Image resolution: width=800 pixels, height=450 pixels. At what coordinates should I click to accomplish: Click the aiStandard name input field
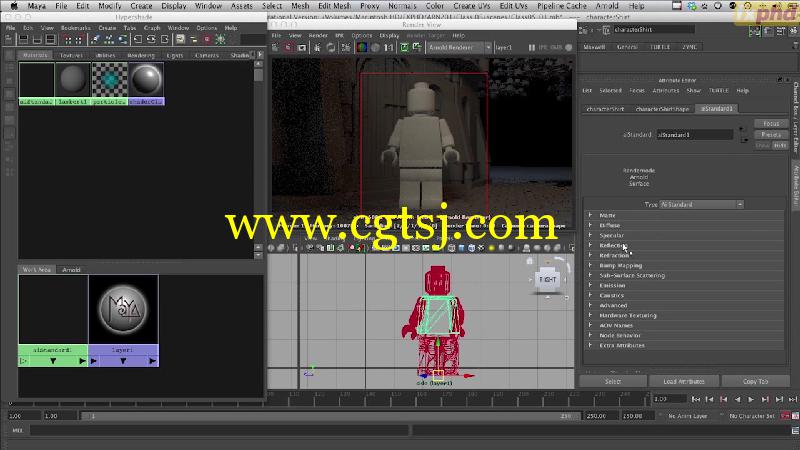[695, 135]
